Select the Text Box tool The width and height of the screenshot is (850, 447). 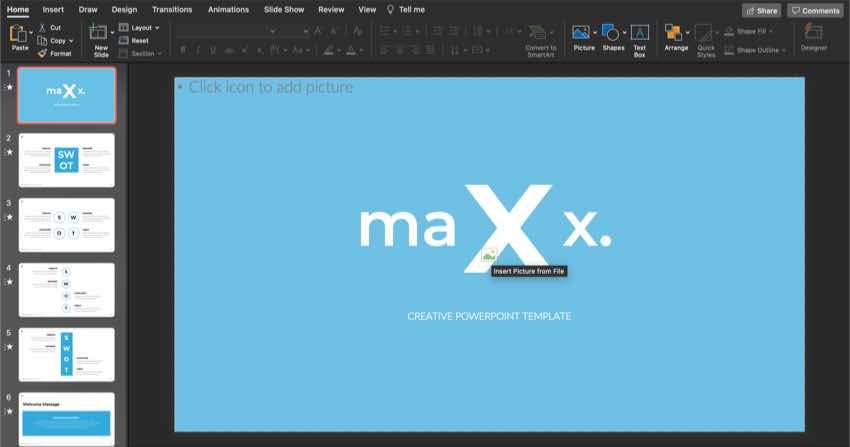click(639, 33)
